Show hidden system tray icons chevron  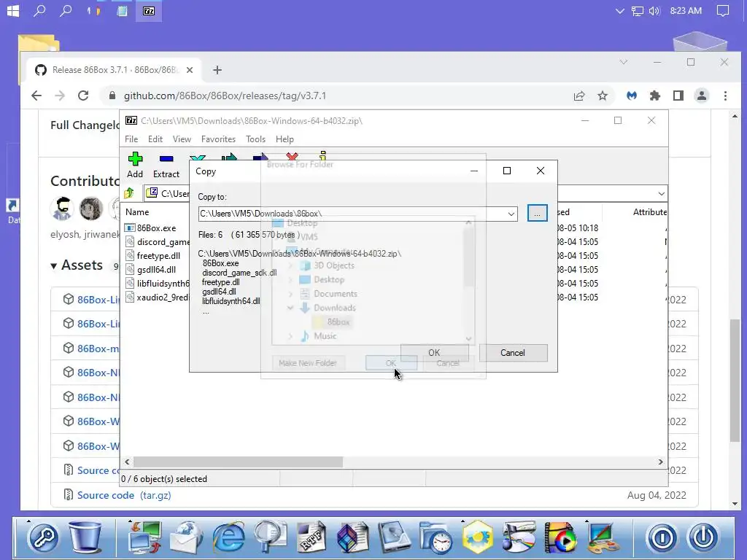pyautogui.click(x=620, y=10)
